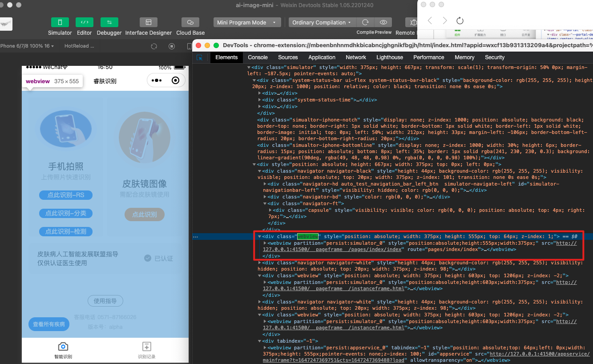
Task: Click the 客服电话 0571-87166026 text
Action: (x=105, y=317)
